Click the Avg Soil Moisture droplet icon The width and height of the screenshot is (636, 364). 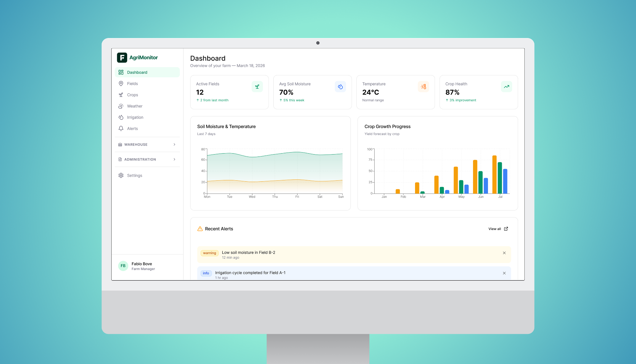point(340,87)
